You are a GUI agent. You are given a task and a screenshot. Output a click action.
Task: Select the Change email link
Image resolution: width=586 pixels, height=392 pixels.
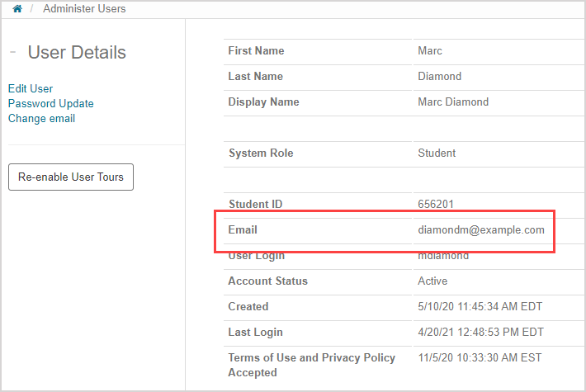(x=41, y=118)
